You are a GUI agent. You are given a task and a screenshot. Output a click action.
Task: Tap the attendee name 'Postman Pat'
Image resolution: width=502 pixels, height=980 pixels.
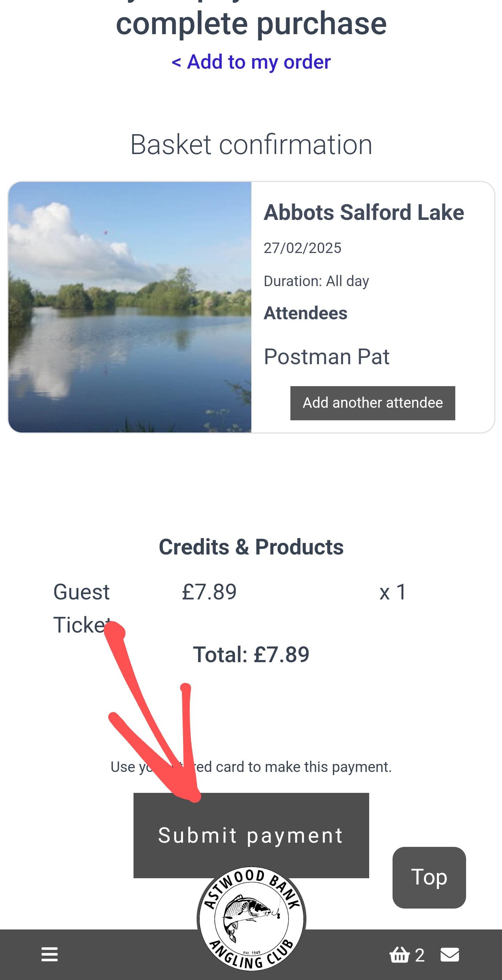(327, 357)
